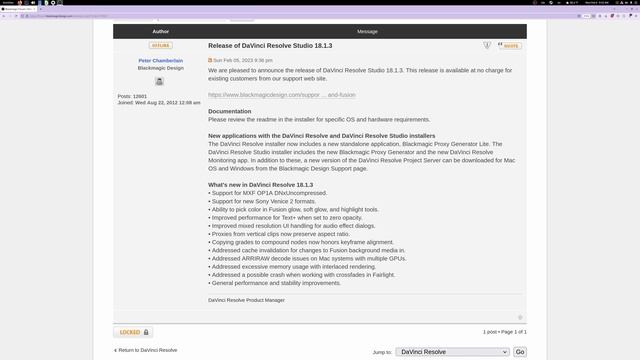Click the Fusion glow pick color bullet
This screenshot has height=360, width=640.
pos(293,209)
